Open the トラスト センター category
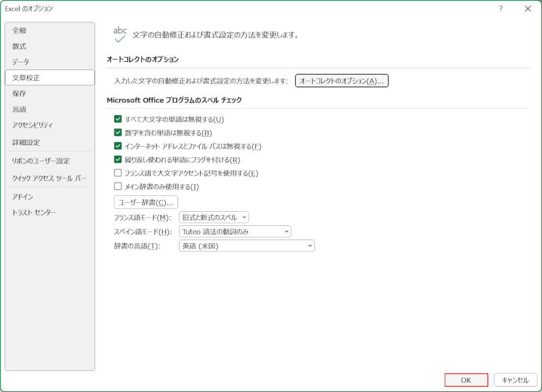 pyautogui.click(x=34, y=212)
